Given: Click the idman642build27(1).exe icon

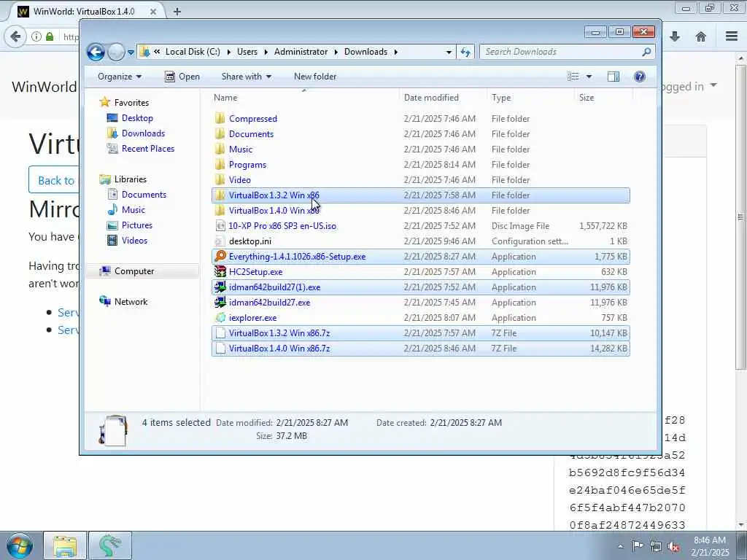Looking at the screenshot, I should pos(220,287).
